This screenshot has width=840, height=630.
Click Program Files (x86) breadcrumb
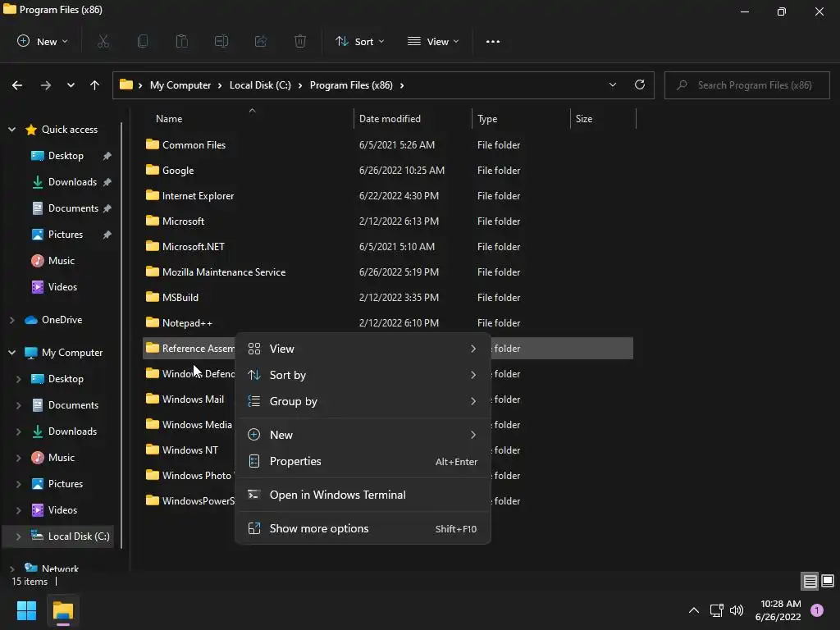pyautogui.click(x=351, y=85)
